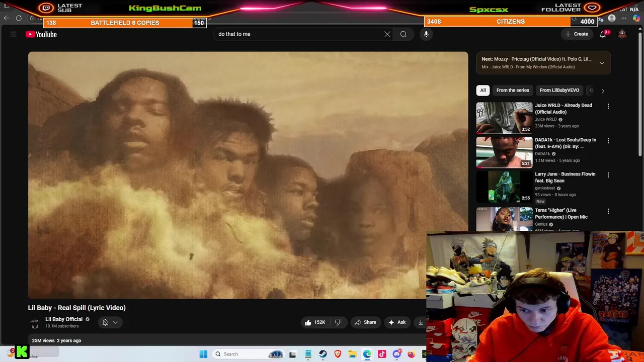Open options menu for Larry June video
Viewport: 644px width, 362px height.
[x=608, y=175]
